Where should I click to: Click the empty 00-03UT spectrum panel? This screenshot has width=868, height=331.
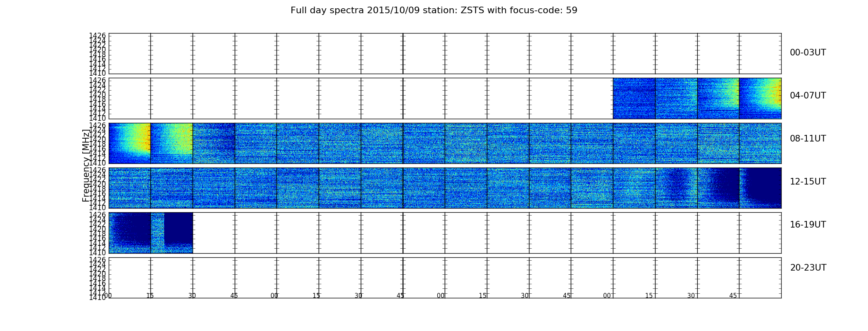[445, 53]
